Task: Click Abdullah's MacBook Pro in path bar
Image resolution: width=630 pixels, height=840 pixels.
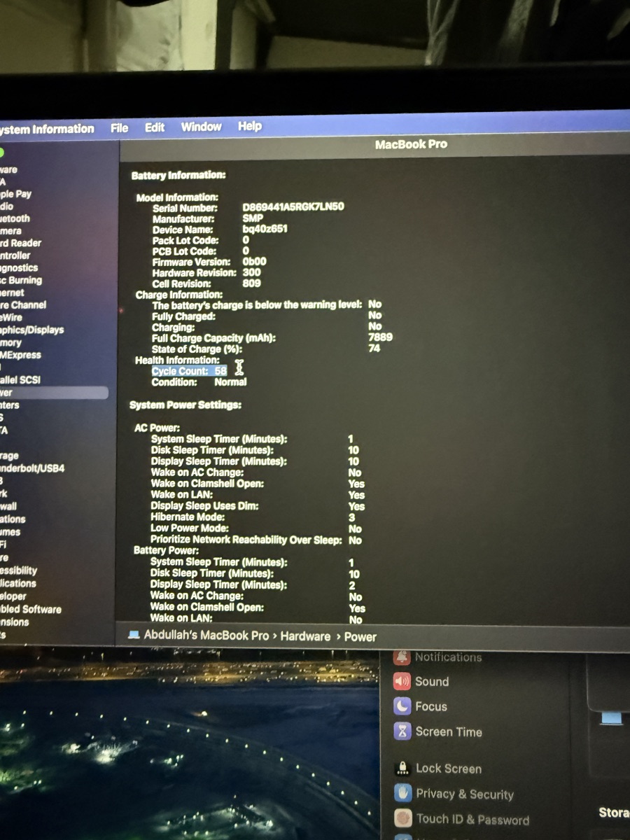Action: pyautogui.click(x=206, y=636)
